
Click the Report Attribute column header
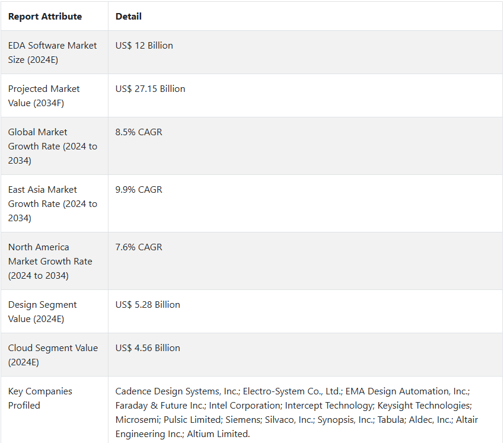(x=44, y=17)
